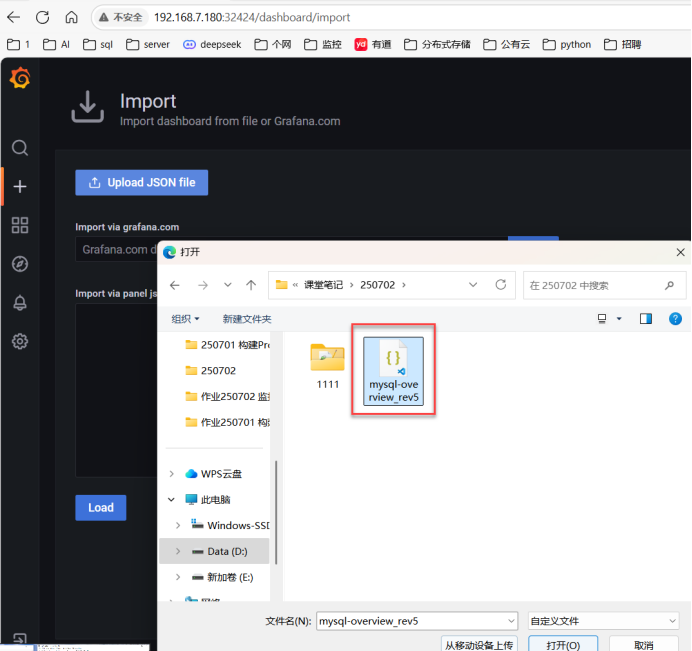Open Explore compass icon in sidebar
The image size is (692, 651).
pos(20,264)
